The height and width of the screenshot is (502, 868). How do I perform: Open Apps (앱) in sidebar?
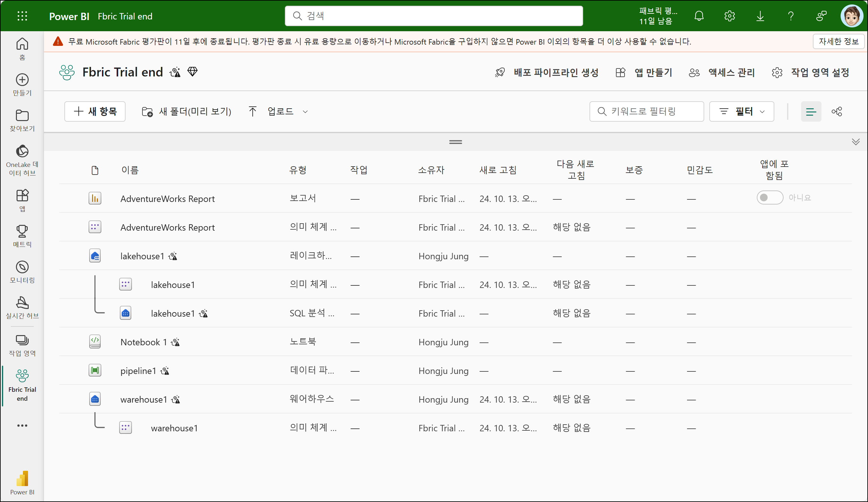click(22, 200)
